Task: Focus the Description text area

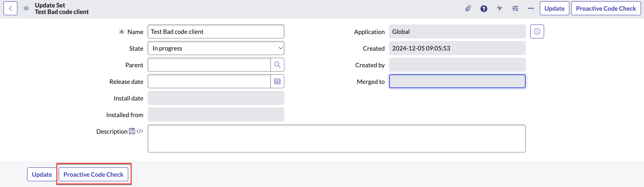Action: (x=337, y=139)
